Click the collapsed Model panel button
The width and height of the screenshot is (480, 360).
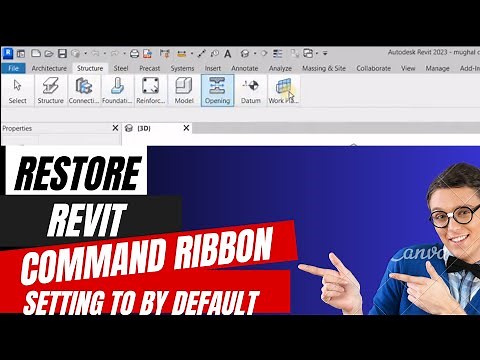tap(184, 90)
